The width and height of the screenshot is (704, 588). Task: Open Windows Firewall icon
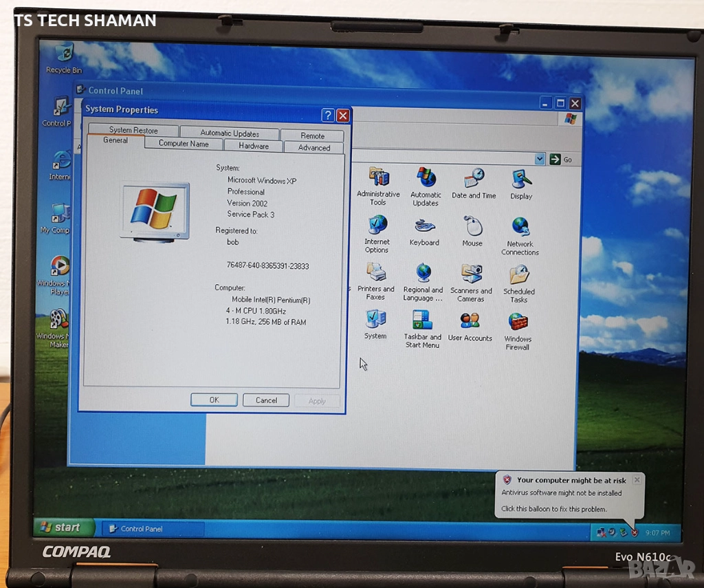[x=518, y=323]
